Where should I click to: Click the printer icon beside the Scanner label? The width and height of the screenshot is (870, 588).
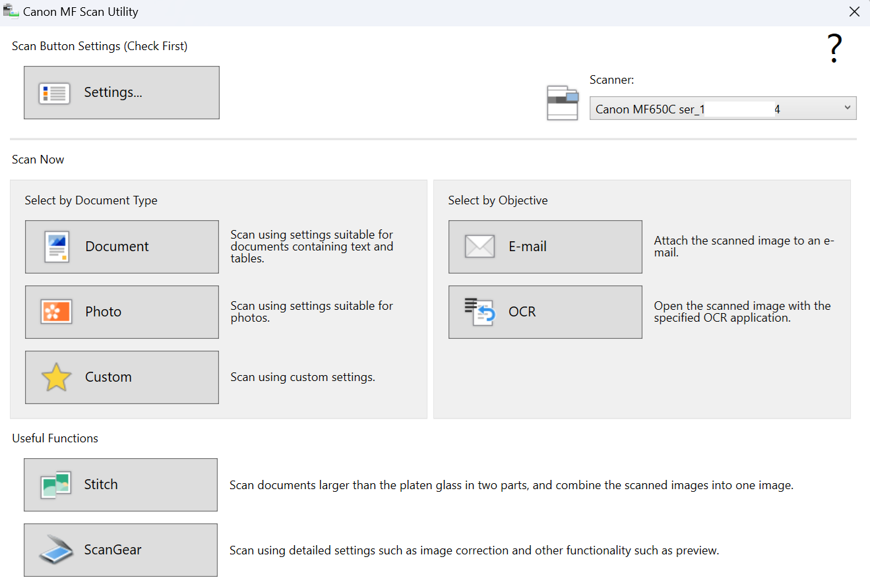point(562,103)
